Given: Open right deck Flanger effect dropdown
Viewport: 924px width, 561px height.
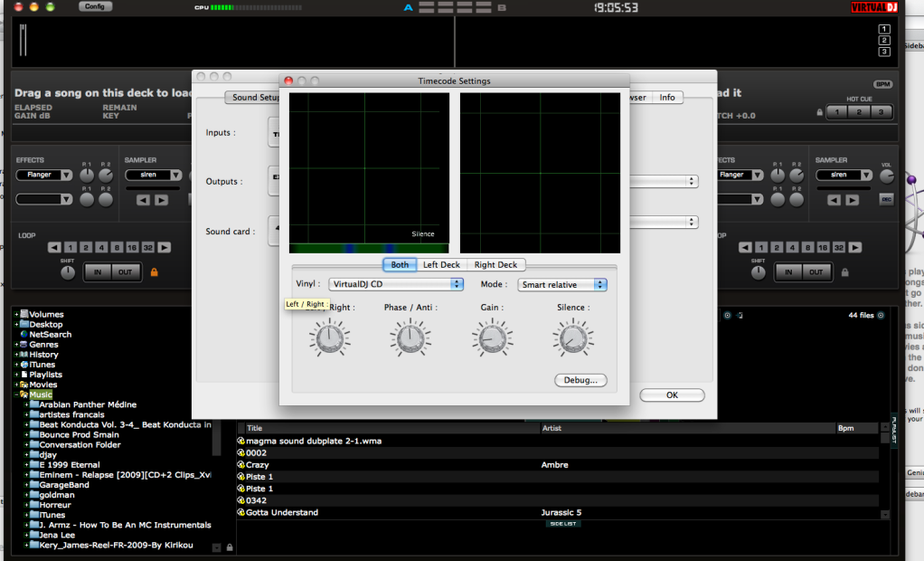Looking at the screenshot, I should (x=740, y=175).
